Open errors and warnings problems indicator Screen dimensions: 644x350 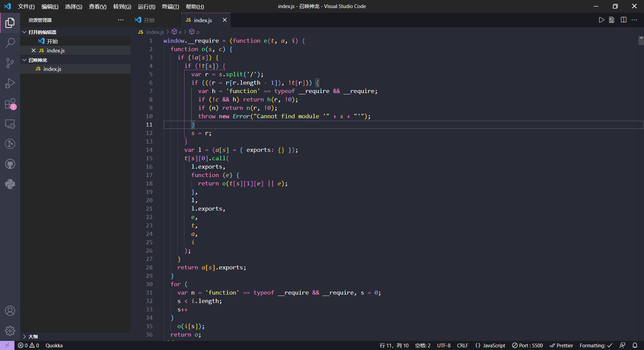tap(29, 345)
